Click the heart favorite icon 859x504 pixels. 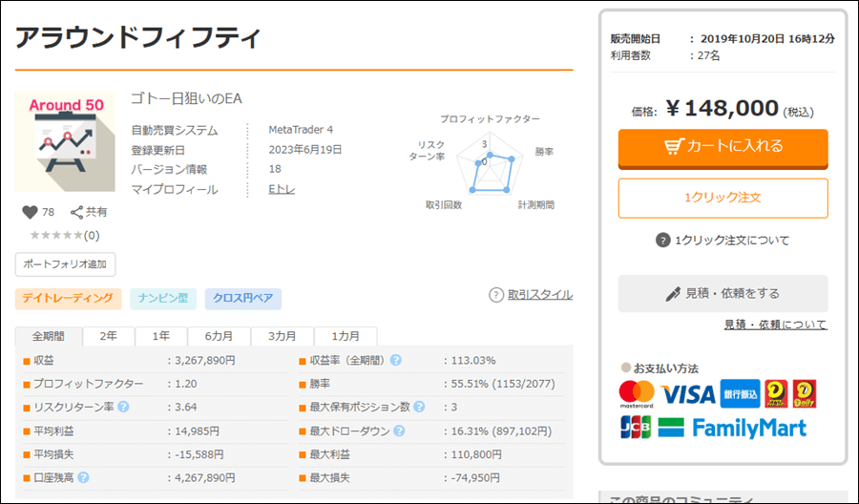tap(30, 212)
